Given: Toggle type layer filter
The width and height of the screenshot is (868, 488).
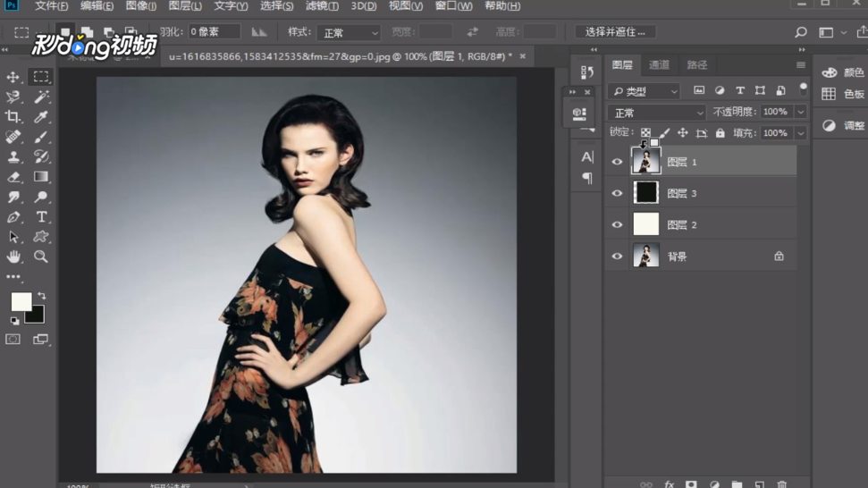Looking at the screenshot, I should pyautogui.click(x=739, y=90).
